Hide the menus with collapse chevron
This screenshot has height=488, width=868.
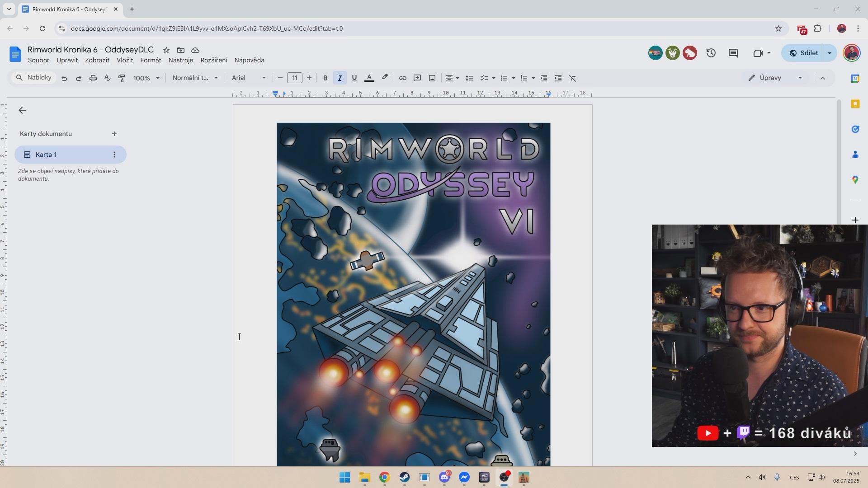[x=823, y=78]
